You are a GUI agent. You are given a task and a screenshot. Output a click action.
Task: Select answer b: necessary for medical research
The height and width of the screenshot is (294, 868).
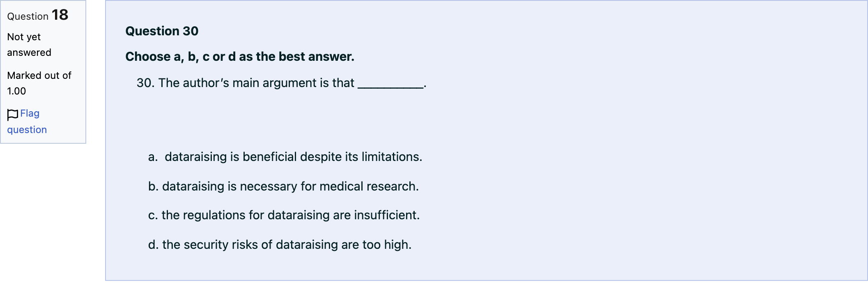pos(283,186)
